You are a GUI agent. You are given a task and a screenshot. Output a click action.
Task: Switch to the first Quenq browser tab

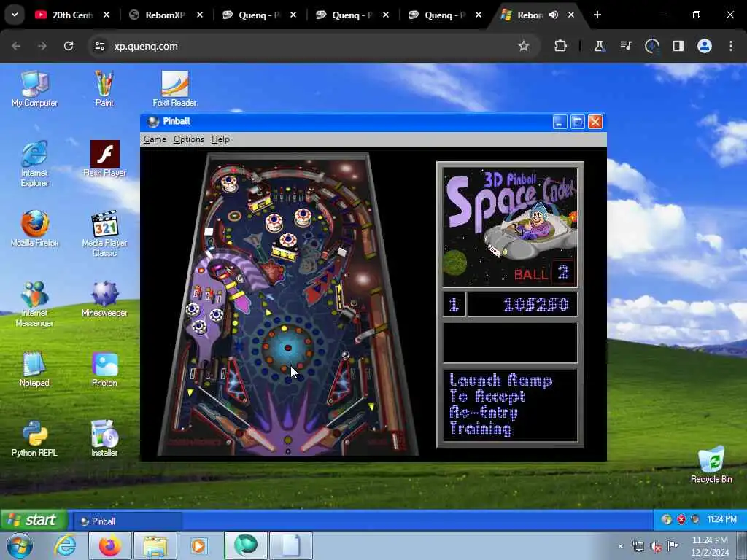[259, 15]
